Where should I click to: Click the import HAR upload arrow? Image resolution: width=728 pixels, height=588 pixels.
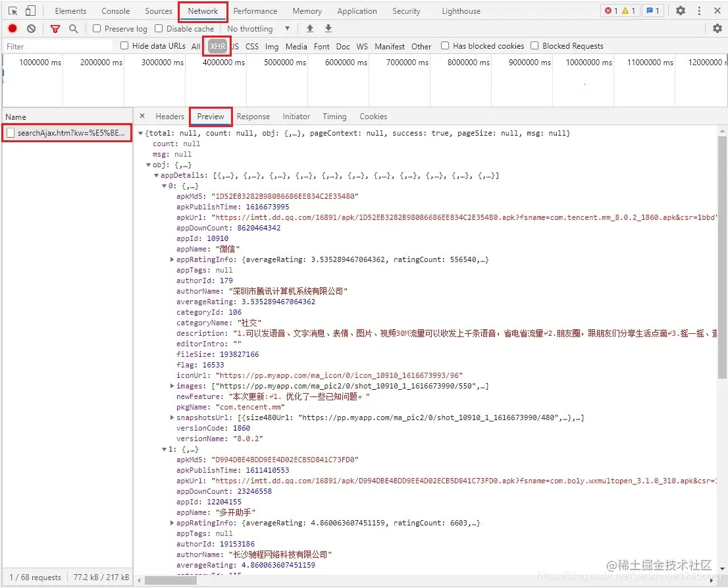pos(310,29)
